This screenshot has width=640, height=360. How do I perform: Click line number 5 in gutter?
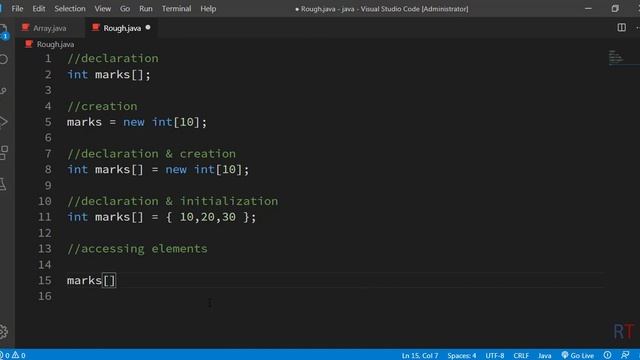(x=48, y=122)
